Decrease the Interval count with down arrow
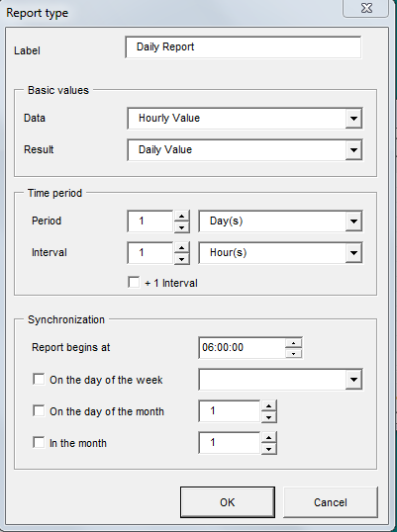This screenshot has width=397, height=532. pos(182,259)
